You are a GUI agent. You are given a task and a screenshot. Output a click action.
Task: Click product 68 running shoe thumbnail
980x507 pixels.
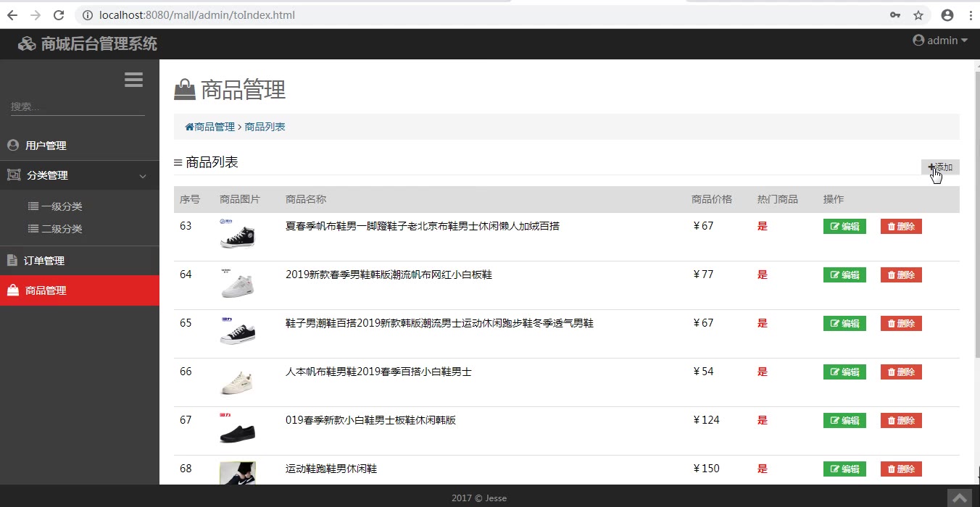(238, 473)
